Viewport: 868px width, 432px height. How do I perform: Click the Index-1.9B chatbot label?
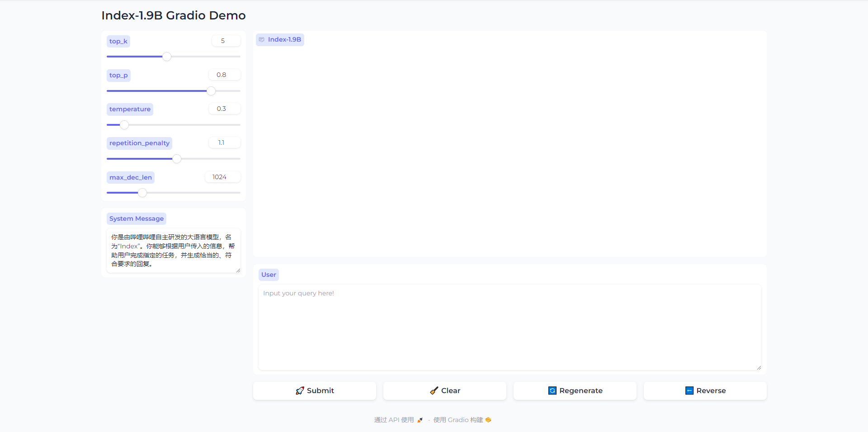pyautogui.click(x=280, y=40)
